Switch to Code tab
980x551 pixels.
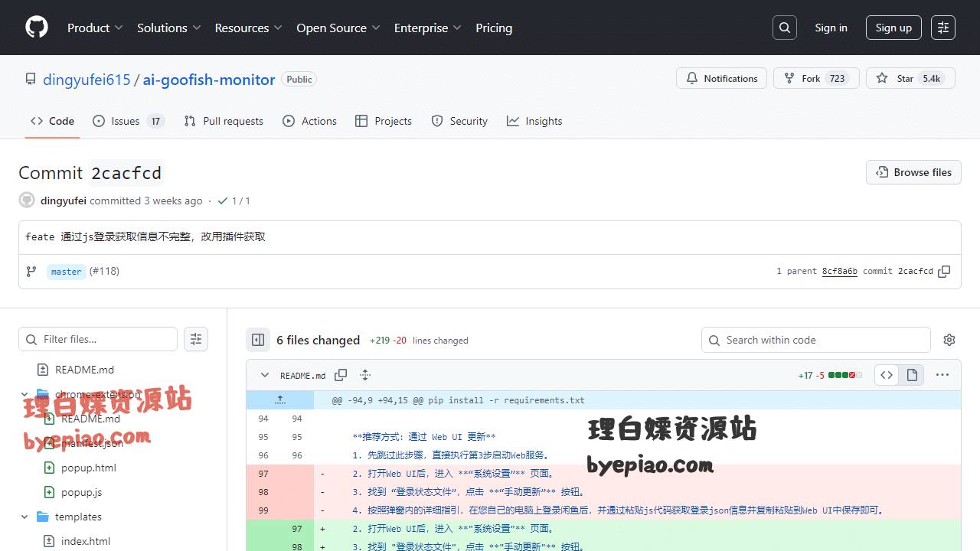tap(52, 121)
